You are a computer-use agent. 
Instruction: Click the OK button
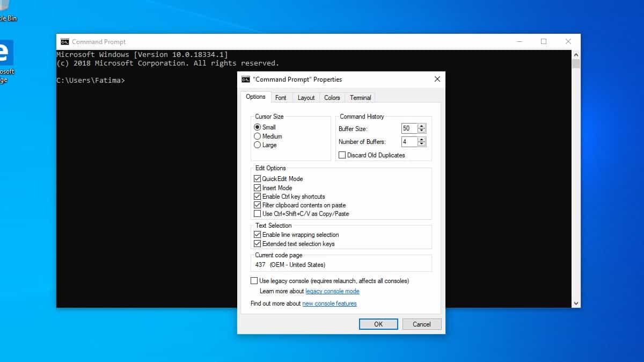(x=378, y=324)
